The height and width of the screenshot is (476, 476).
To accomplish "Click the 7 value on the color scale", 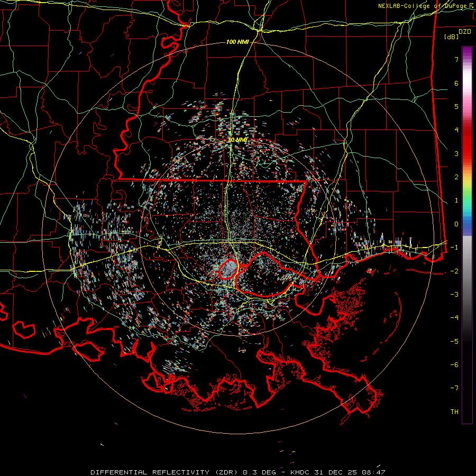I will pyautogui.click(x=456, y=59).
